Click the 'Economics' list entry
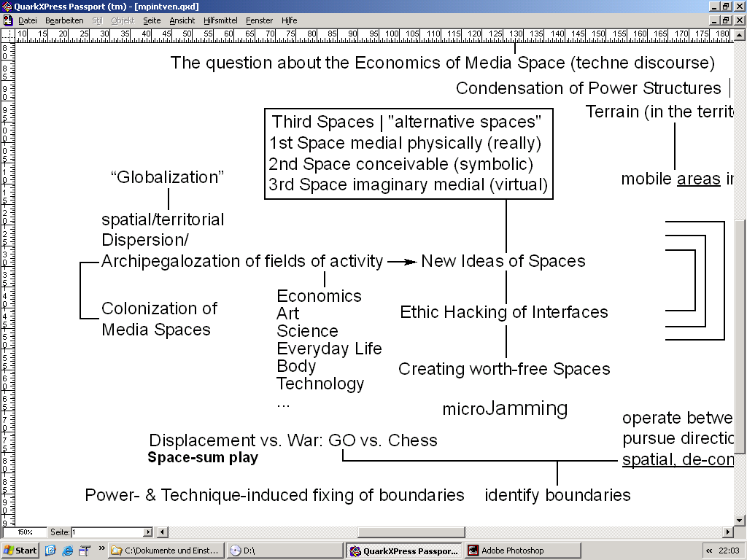 tap(320, 296)
